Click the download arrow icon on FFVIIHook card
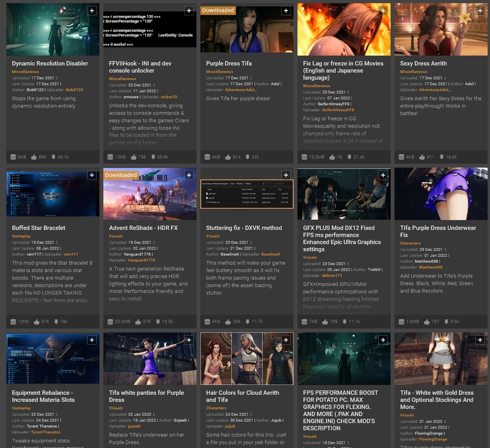This screenshot has width=490, height=448. (153, 157)
